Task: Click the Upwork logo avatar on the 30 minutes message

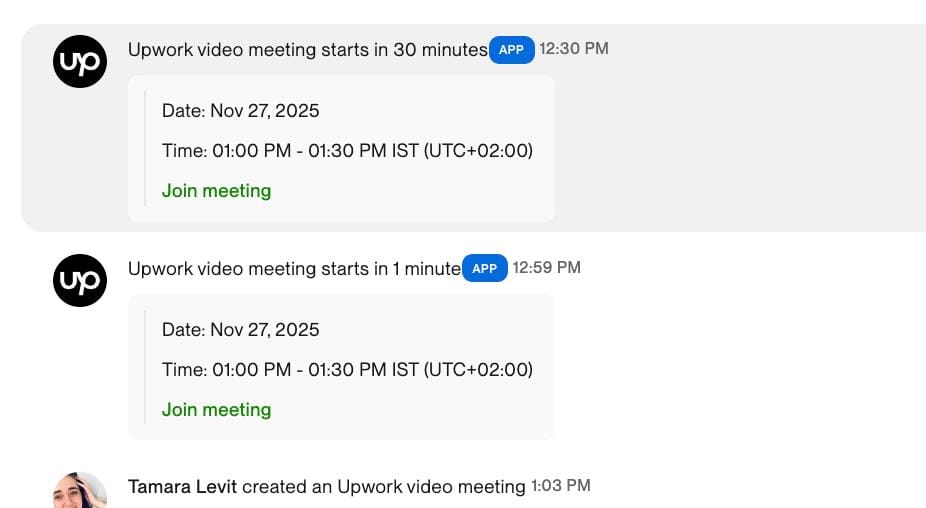Action: [x=80, y=62]
